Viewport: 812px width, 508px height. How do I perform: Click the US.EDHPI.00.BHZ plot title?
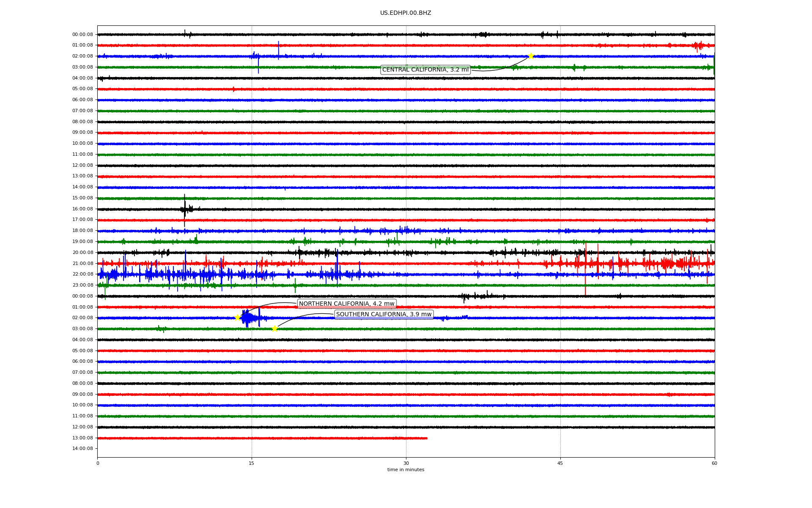(x=405, y=13)
